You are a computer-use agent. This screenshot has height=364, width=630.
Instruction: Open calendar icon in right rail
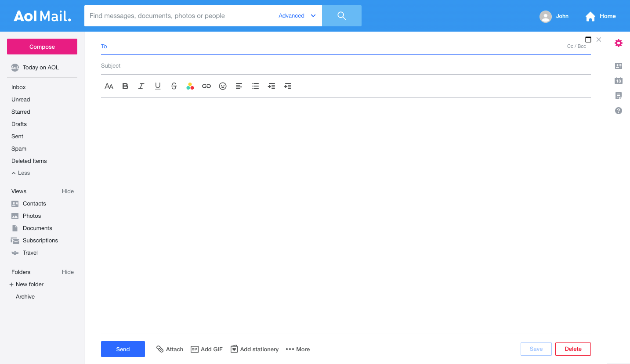pos(619,81)
